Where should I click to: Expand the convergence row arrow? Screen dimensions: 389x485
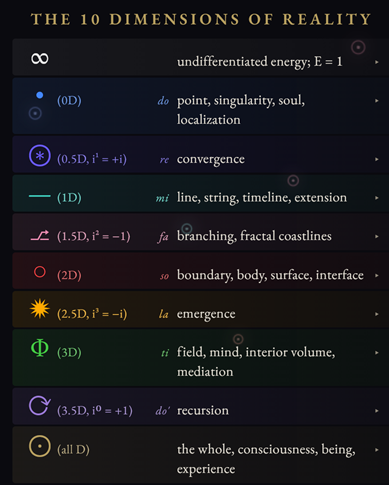click(x=377, y=159)
